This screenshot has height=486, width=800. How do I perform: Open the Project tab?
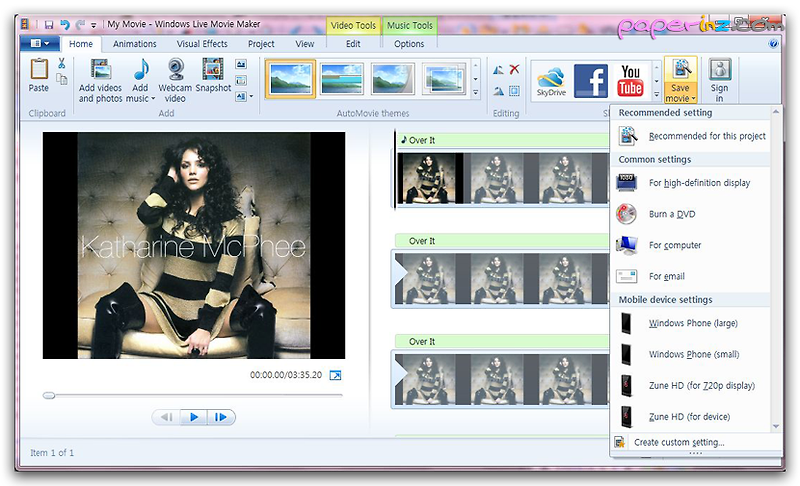tap(261, 44)
